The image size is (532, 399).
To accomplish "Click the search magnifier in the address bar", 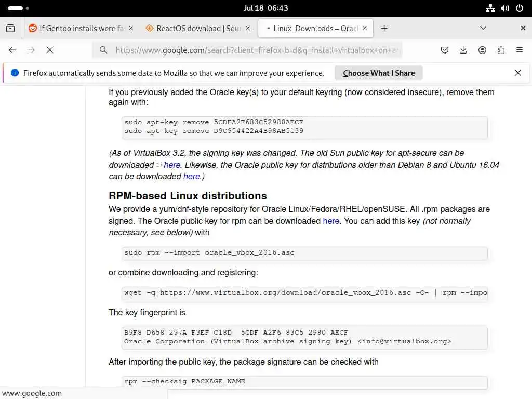I will (x=103, y=50).
